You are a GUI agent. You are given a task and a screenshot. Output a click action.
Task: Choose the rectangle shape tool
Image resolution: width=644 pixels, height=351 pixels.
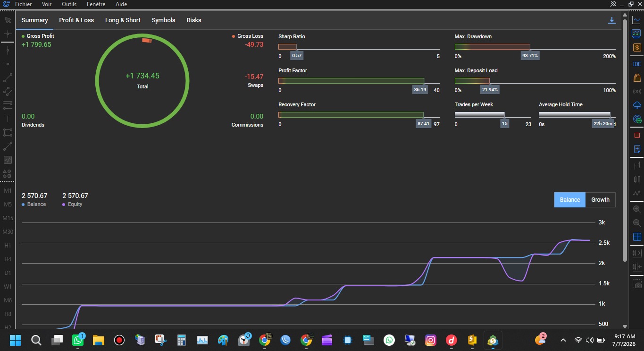point(8,132)
